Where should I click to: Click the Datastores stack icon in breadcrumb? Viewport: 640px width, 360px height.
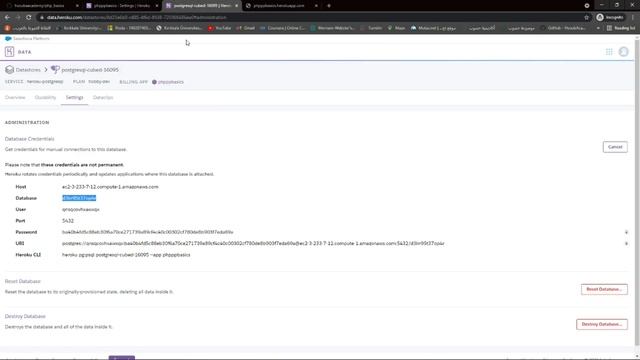(x=9, y=70)
